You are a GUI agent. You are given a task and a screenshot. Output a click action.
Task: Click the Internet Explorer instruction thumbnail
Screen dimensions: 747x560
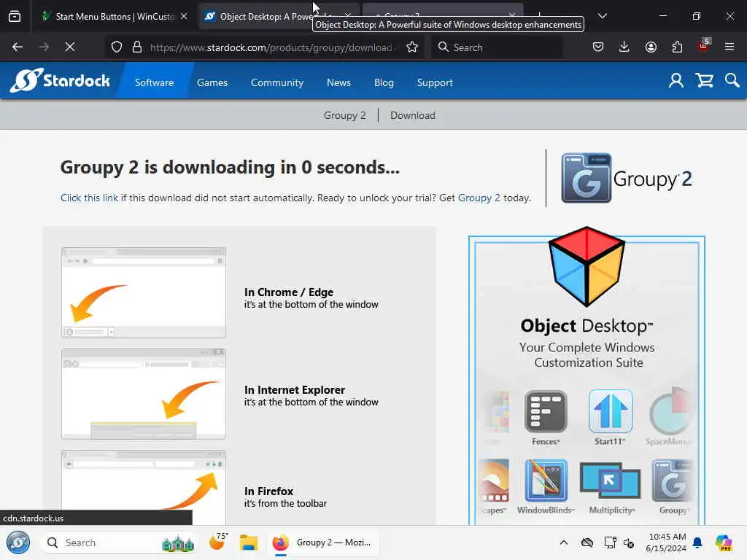point(144,393)
